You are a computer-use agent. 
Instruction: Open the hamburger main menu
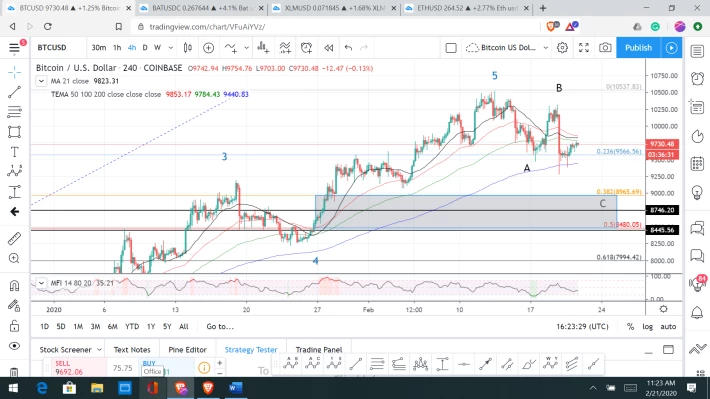point(14,48)
